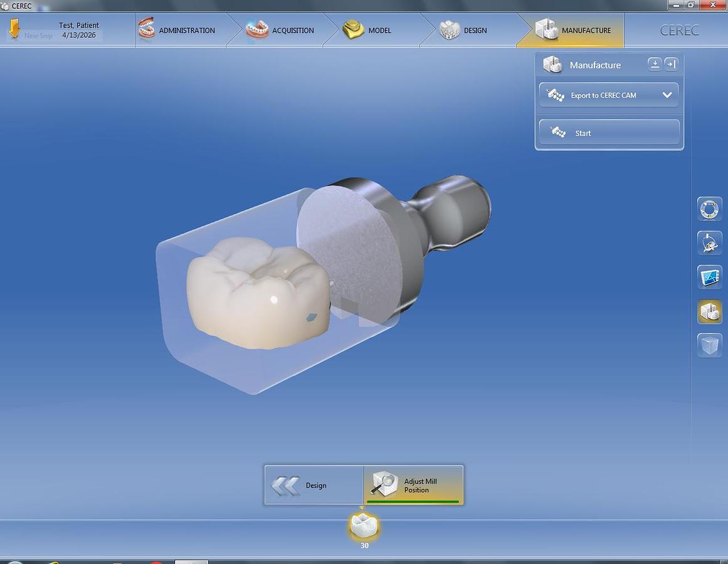Open the milling machine tool in sidebar
This screenshot has width=728, height=564.
coord(709,243)
